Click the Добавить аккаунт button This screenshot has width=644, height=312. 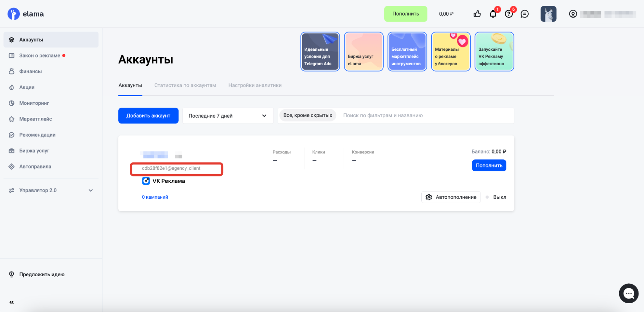[148, 116]
